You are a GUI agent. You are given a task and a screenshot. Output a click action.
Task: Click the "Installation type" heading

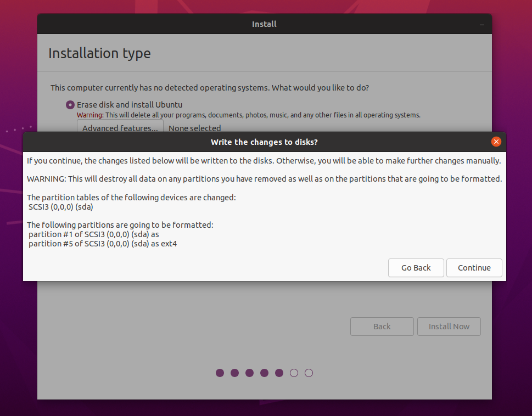pos(99,53)
